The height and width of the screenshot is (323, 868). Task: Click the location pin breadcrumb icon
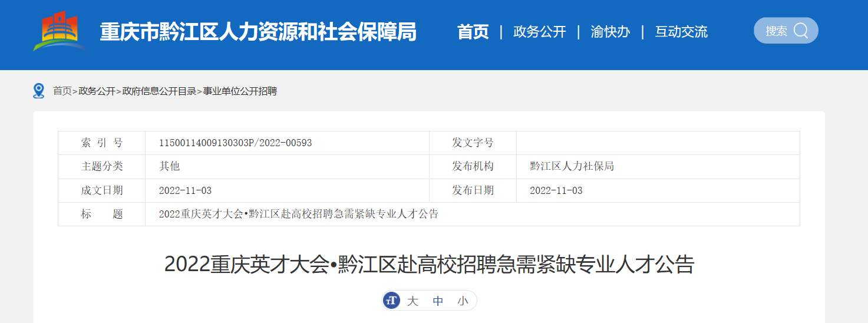tap(39, 91)
